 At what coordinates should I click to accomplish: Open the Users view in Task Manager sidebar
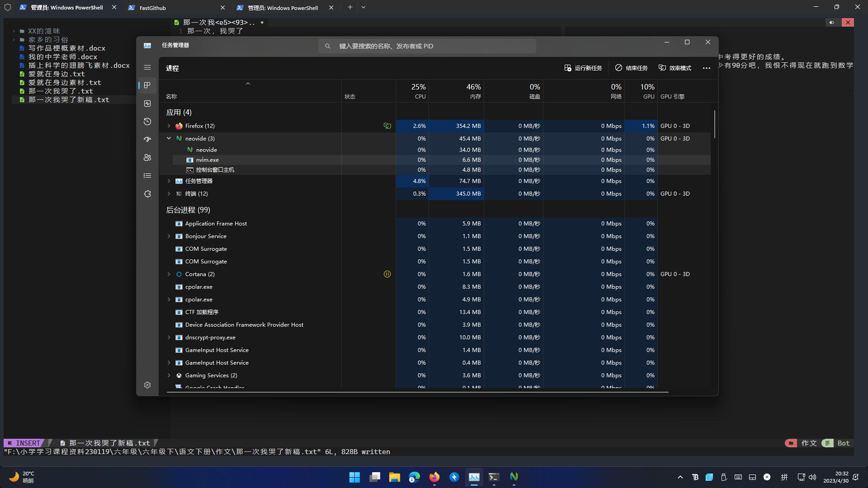click(147, 157)
